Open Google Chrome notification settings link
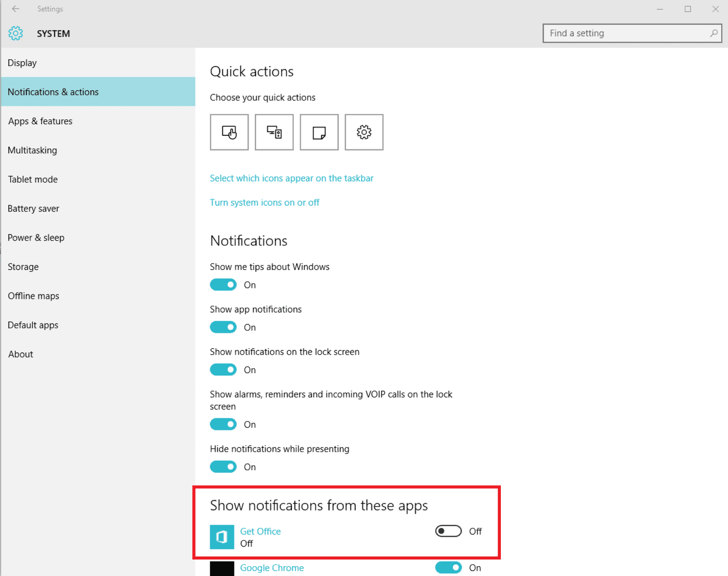 click(272, 568)
